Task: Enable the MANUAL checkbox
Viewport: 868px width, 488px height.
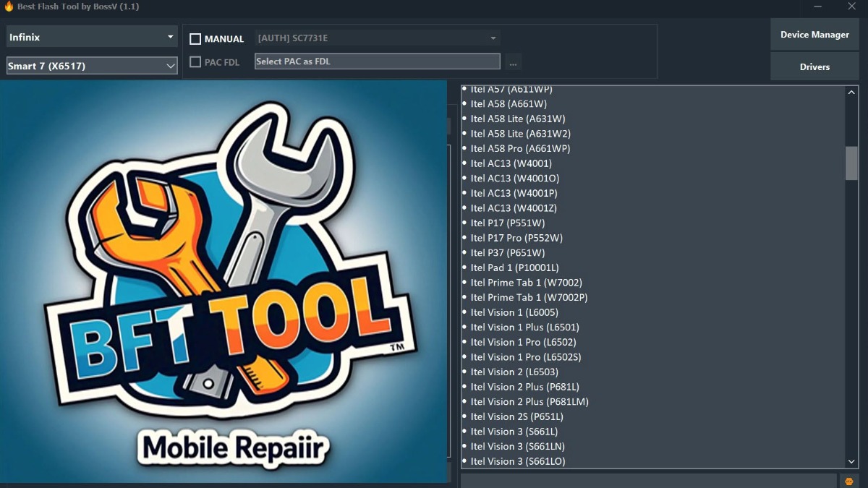Action: (x=195, y=39)
